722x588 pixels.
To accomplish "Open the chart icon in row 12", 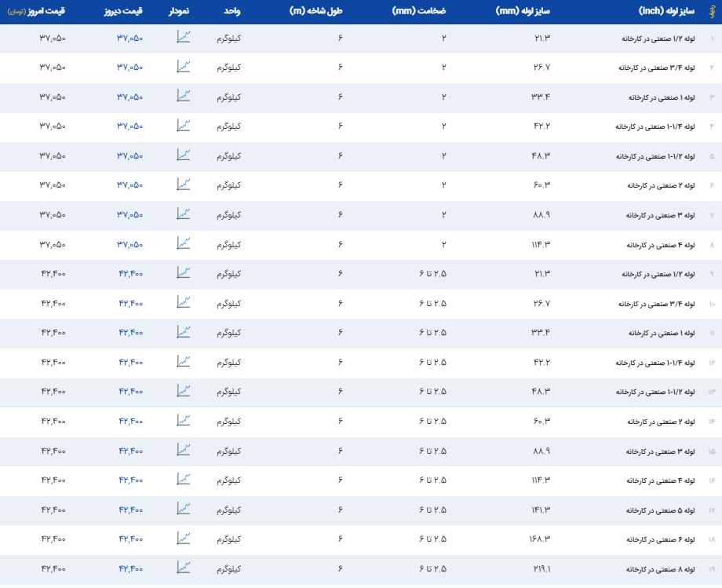I will [184, 361].
